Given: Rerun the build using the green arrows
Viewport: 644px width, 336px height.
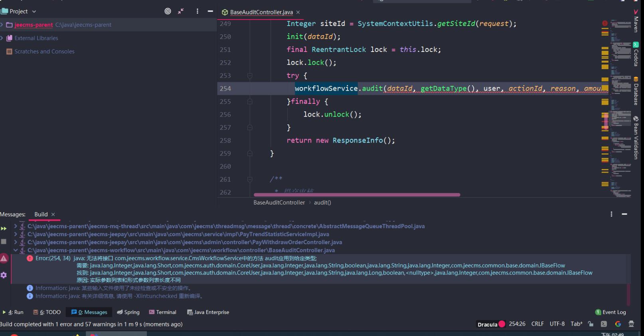Looking at the screenshot, I should click(4, 229).
